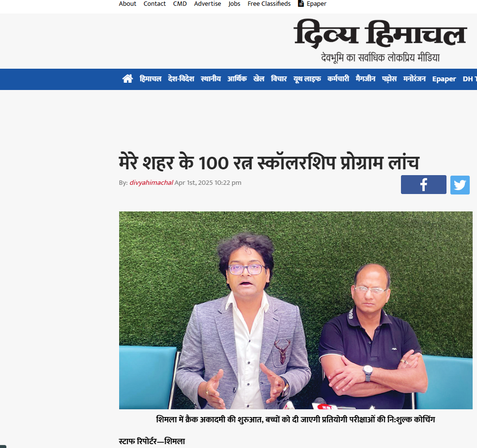The width and height of the screenshot is (477, 448).
Task: Open the हिमाचल menu item
Action: [x=151, y=79]
